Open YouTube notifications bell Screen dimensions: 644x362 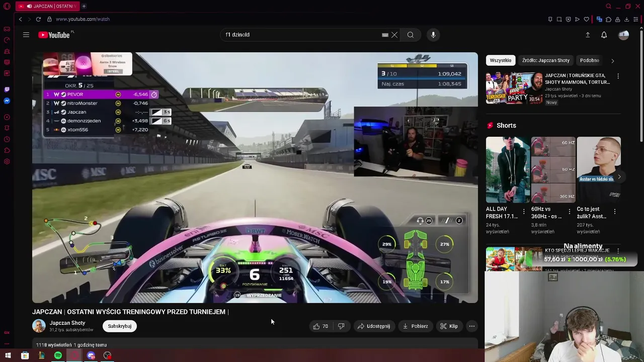click(604, 35)
